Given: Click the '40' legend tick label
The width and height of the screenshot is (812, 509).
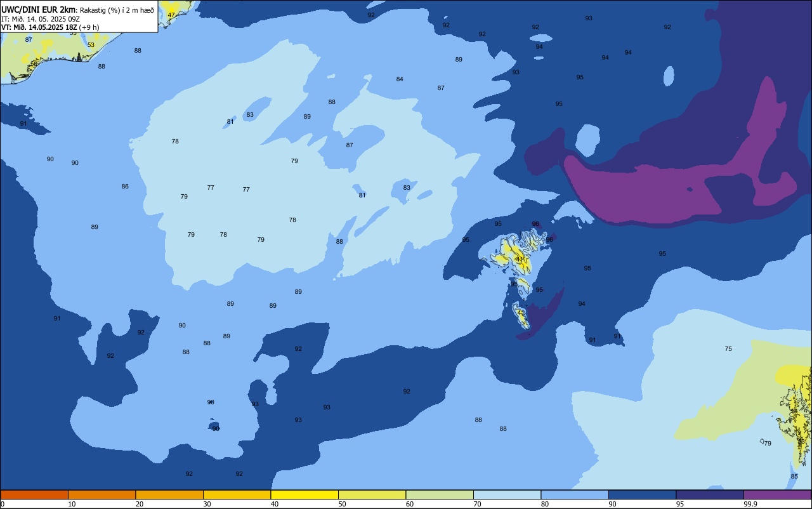Looking at the screenshot, I should tap(275, 504).
